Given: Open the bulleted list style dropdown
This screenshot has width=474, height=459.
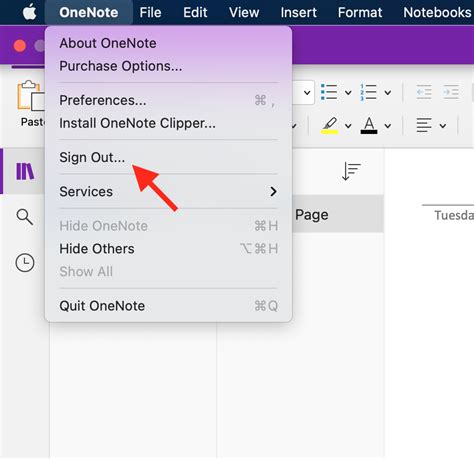Looking at the screenshot, I should 348,93.
